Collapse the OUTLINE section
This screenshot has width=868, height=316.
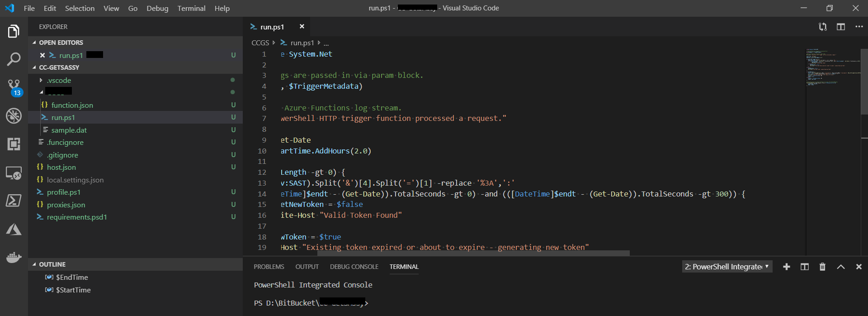(52, 264)
